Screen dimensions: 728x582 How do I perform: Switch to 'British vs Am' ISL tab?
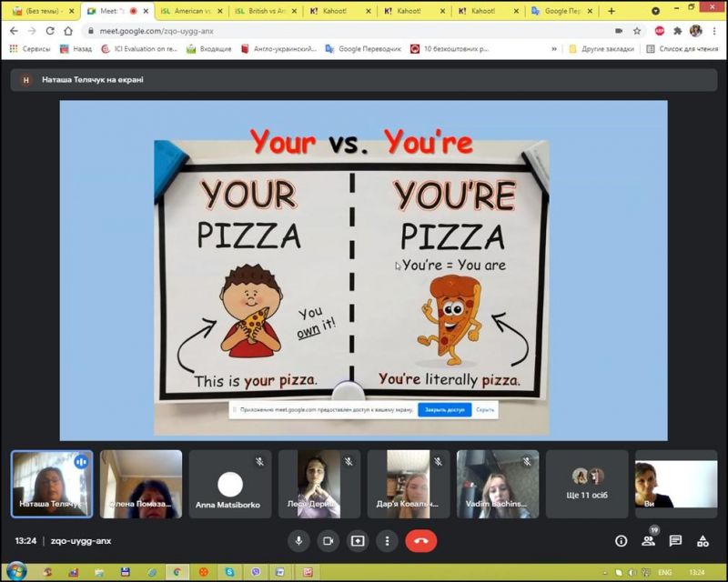click(266, 11)
